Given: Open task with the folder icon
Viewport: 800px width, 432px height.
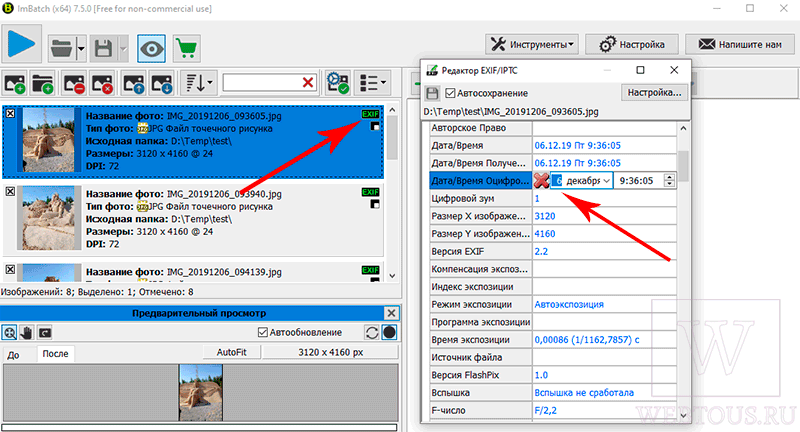Looking at the screenshot, I should tap(62, 49).
